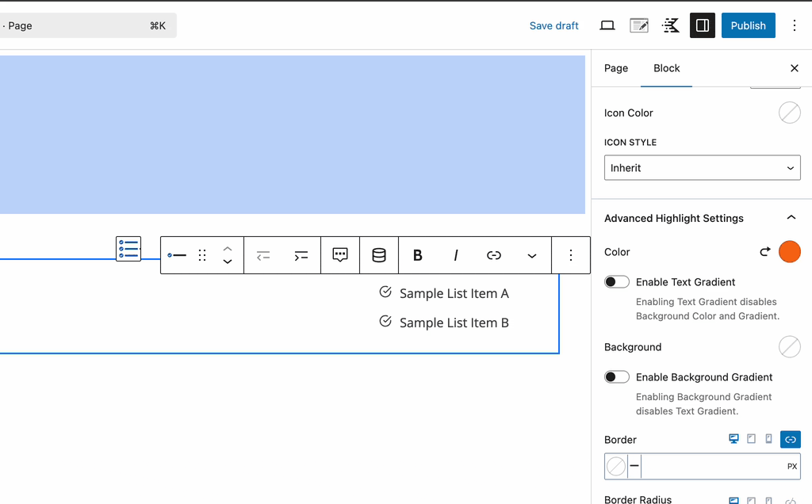Viewport: 812px width, 504px height.
Task: Click the Save draft link
Action: coord(553,25)
